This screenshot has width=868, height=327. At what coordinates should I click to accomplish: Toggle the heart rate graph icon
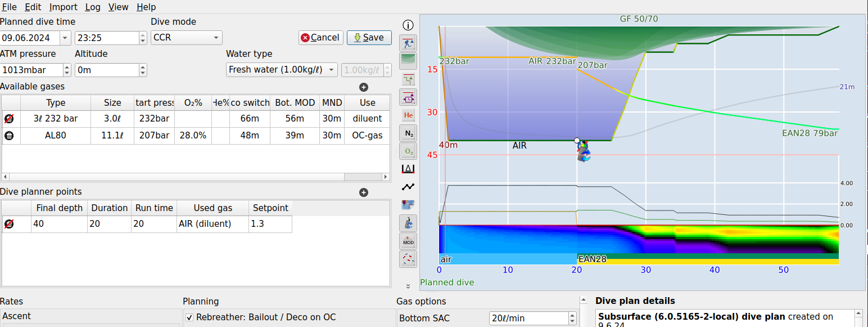[x=408, y=186]
